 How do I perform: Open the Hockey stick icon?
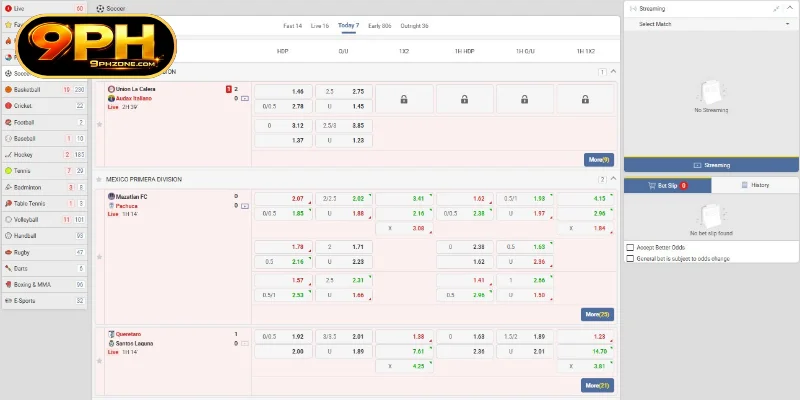pyautogui.click(x=8, y=155)
